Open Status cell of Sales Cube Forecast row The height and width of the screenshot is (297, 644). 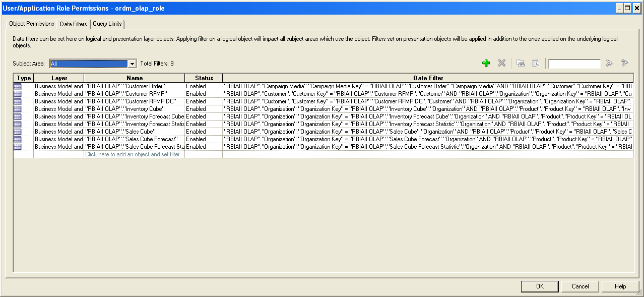[203, 139]
